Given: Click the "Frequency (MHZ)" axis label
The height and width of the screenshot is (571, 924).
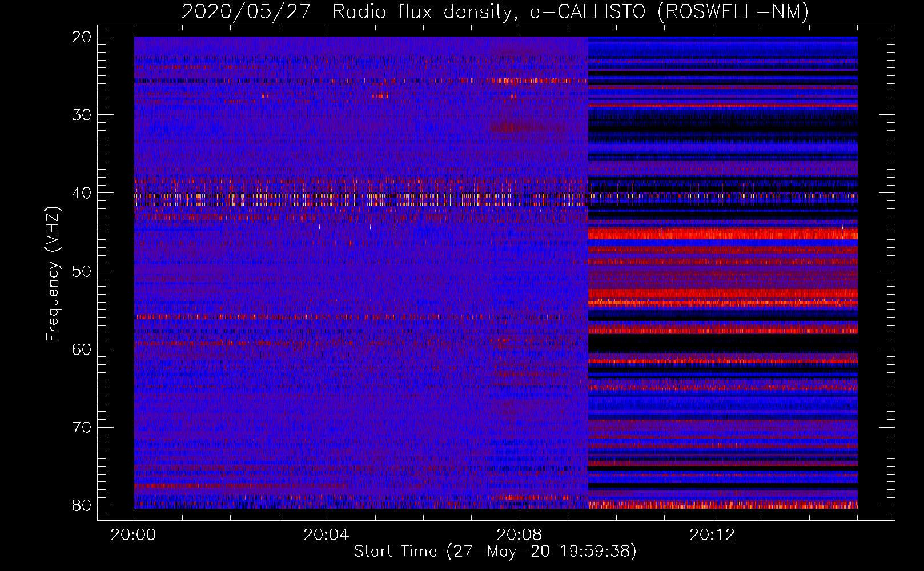Looking at the screenshot, I should (x=53, y=274).
